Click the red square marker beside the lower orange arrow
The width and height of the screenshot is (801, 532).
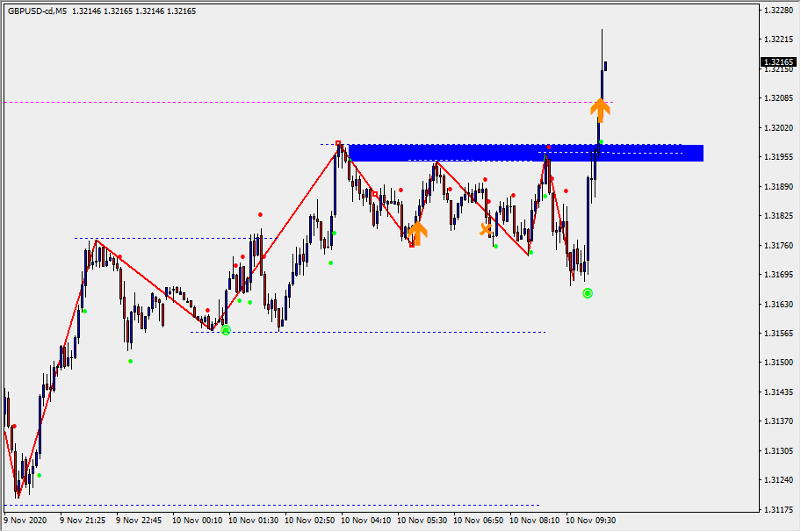tap(412, 245)
